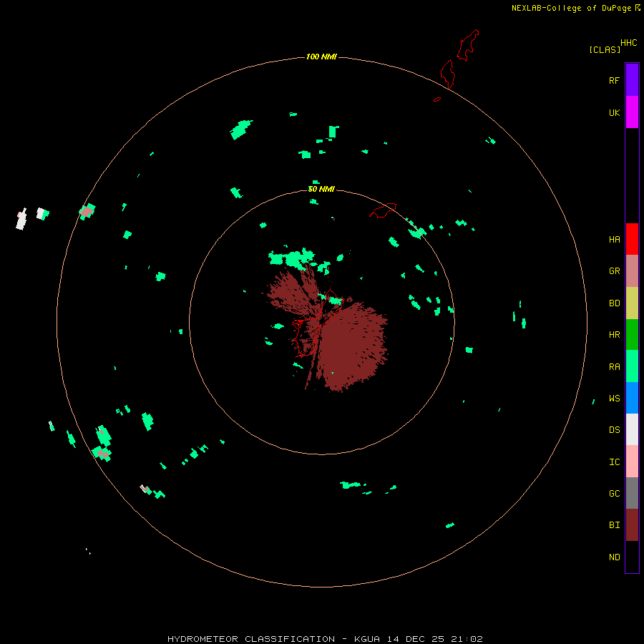Select the BD yellow legend swatch
Viewport: 644px width, 644px height.
632,303
